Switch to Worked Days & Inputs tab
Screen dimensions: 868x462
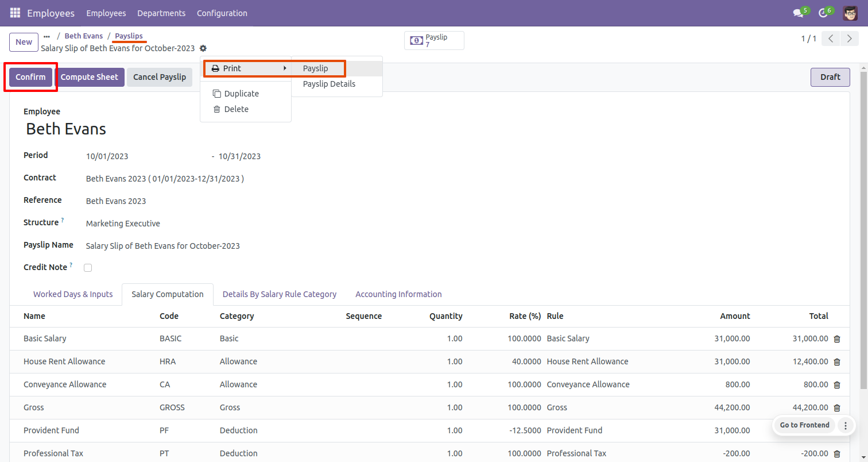(x=73, y=294)
